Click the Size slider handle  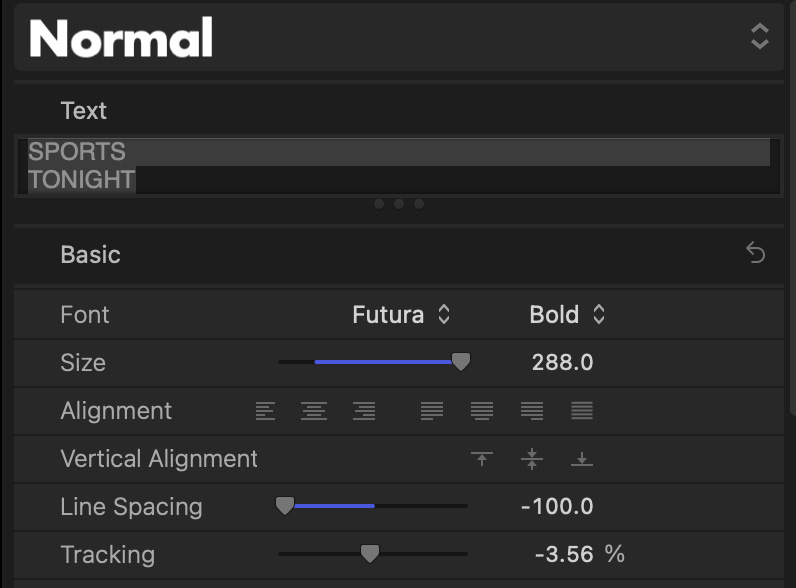461,362
